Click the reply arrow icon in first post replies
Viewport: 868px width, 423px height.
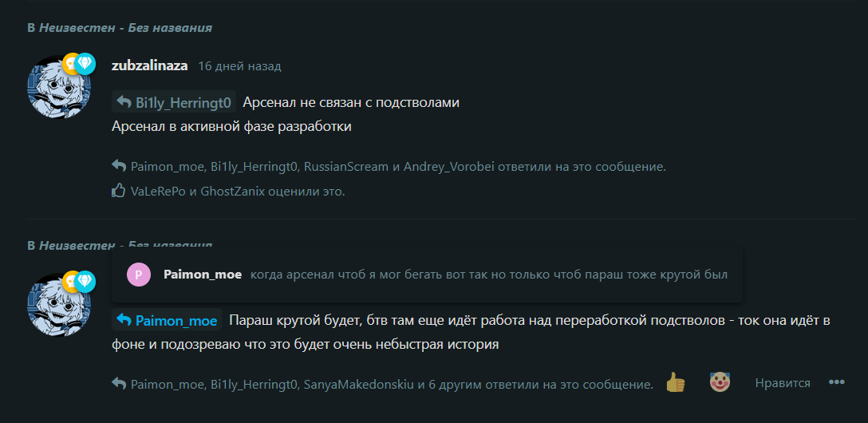pyautogui.click(x=118, y=165)
